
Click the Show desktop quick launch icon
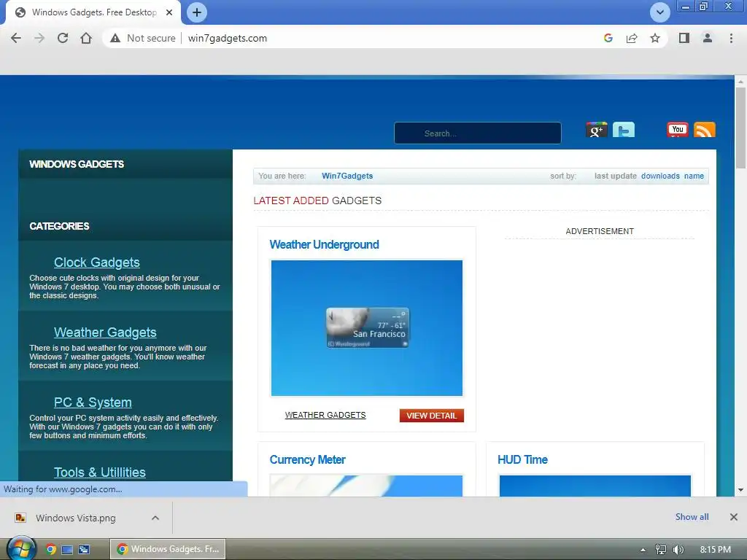[x=67, y=550]
